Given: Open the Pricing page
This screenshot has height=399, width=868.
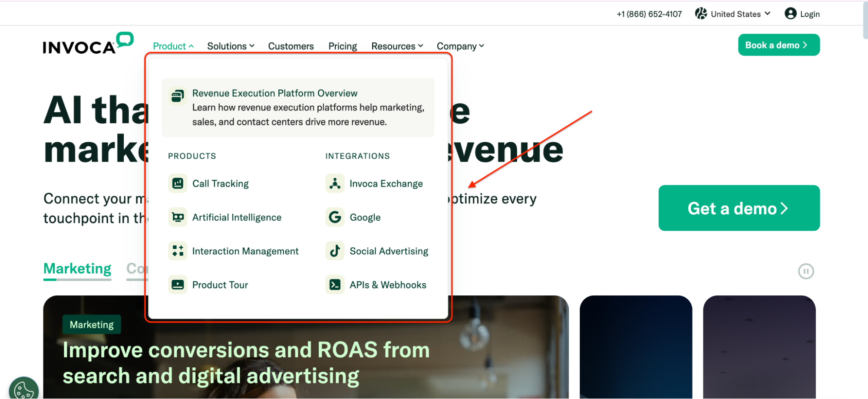Looking at the screenshot, I should pyautogui.click(x=343, y=46).
